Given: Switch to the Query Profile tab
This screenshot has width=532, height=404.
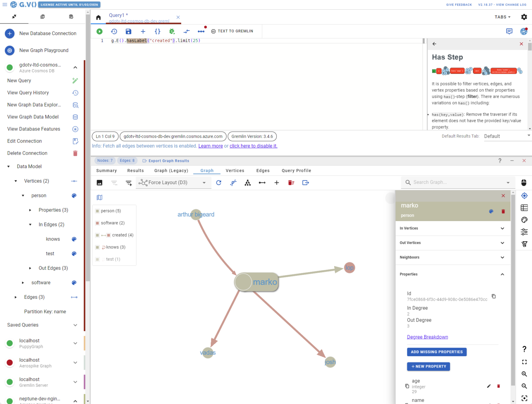Looking at the screenshot, I should 296,170.
